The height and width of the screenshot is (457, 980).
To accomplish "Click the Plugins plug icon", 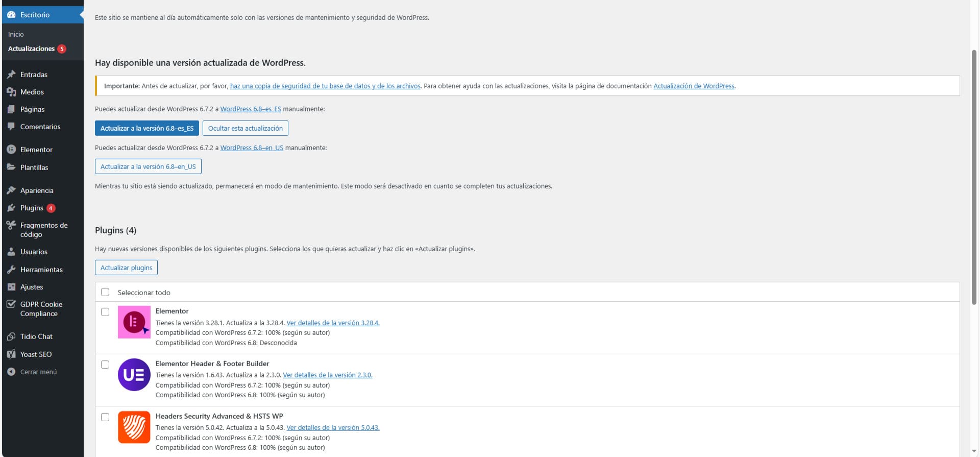I will coord(11,208).
